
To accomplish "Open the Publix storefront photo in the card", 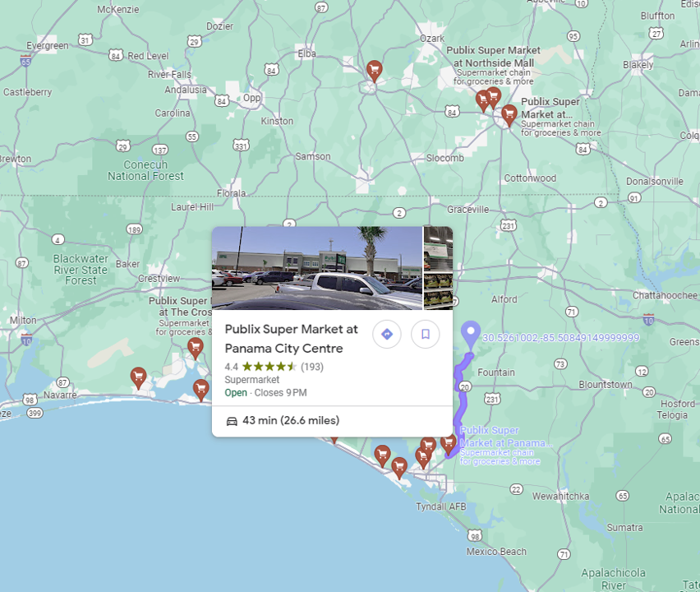I will pos(317,268).
